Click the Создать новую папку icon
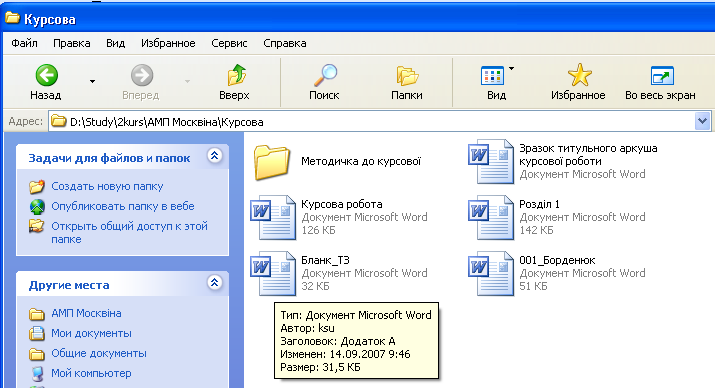 point(37,186)
